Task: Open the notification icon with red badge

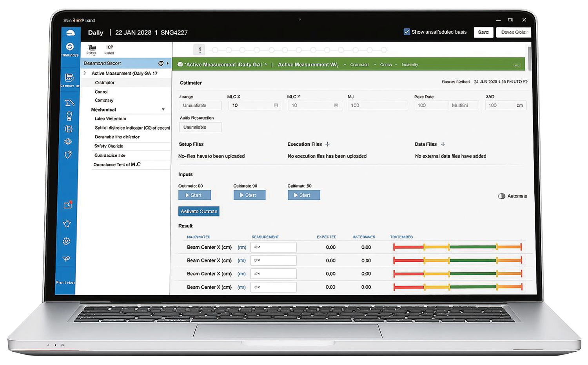Action: (68, 205)
